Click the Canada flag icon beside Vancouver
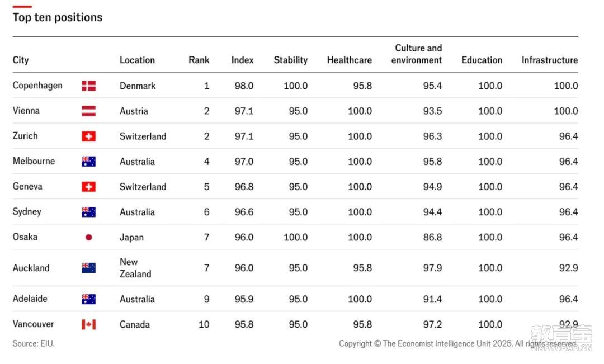This screenshot has height=364, width=604. click(x=88, y=324)
